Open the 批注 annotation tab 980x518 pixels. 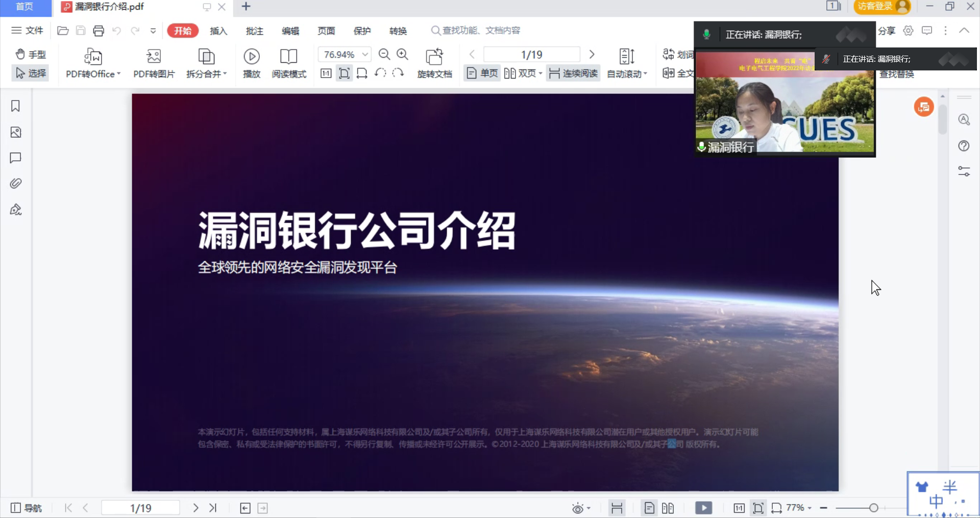(254, 31)
